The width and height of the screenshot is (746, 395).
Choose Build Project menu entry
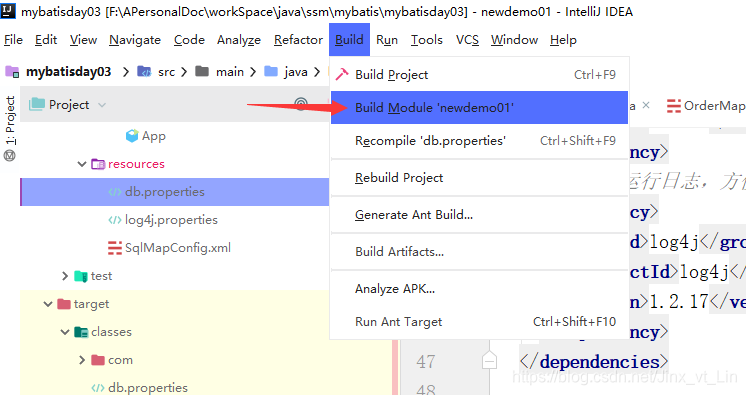pyautogui.click(x=479, y=75)
